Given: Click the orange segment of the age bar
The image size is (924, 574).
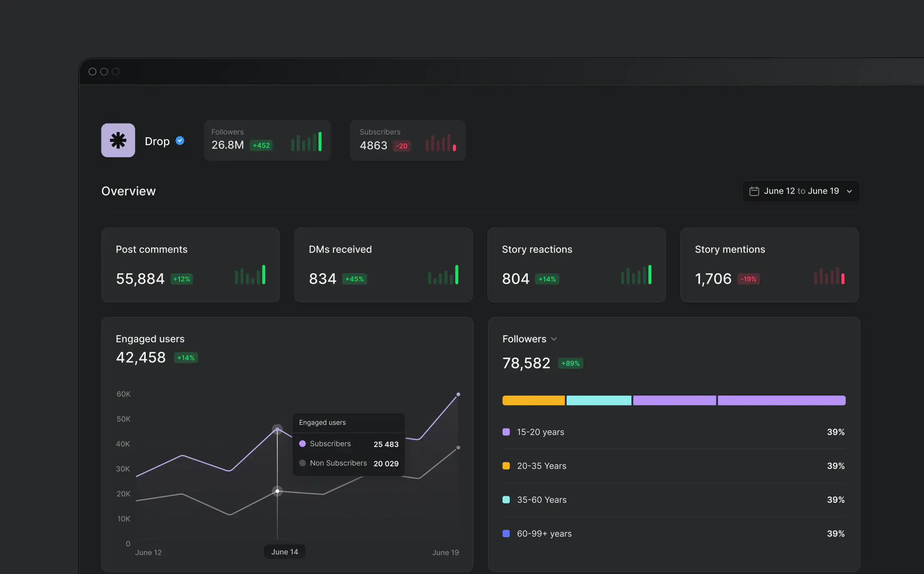Looking at the screenshot, I should tap(534, 400).
